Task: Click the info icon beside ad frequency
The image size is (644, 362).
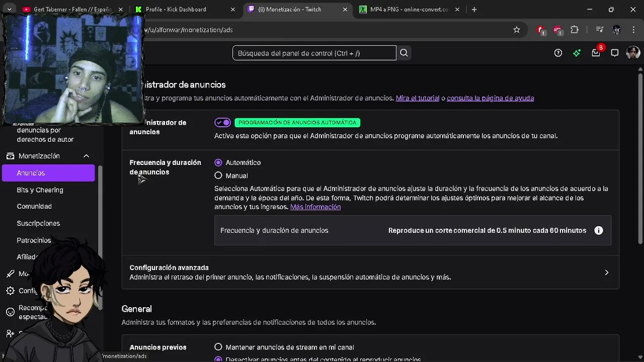Action: pos(598,230)
